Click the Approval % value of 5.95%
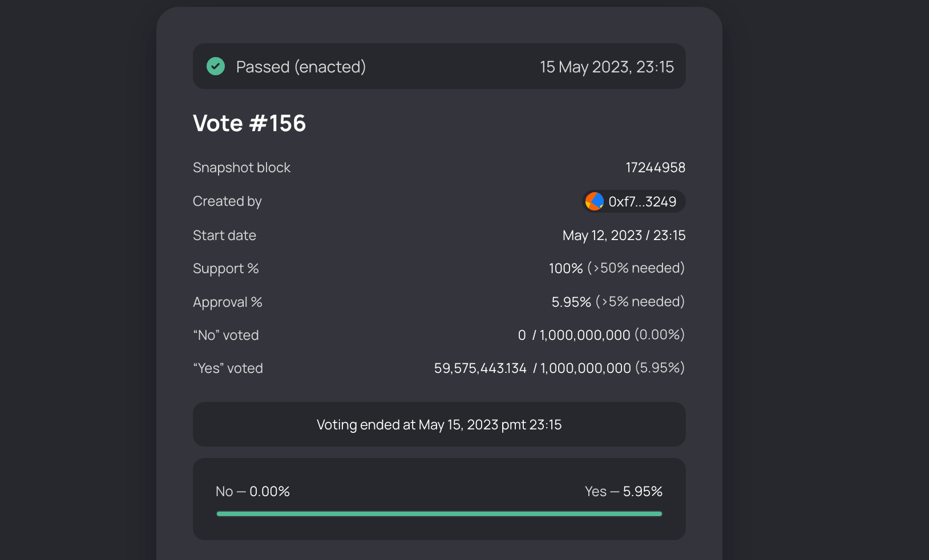The height and width of the screenshot is (560, 929). 571,302
